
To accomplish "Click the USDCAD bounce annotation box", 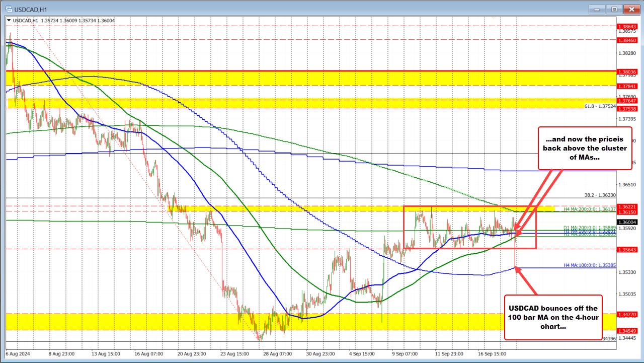I will (553, 317).
